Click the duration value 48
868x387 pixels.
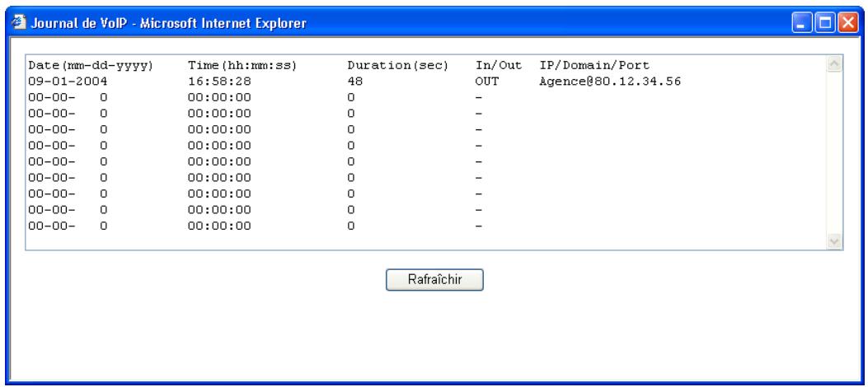(x=354, y=82)
